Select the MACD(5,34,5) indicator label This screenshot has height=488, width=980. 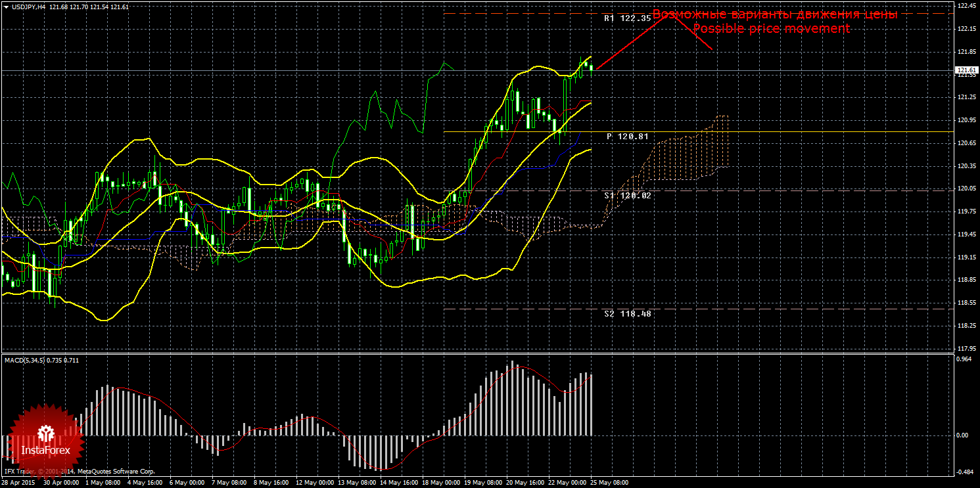(x=24, y=360)
